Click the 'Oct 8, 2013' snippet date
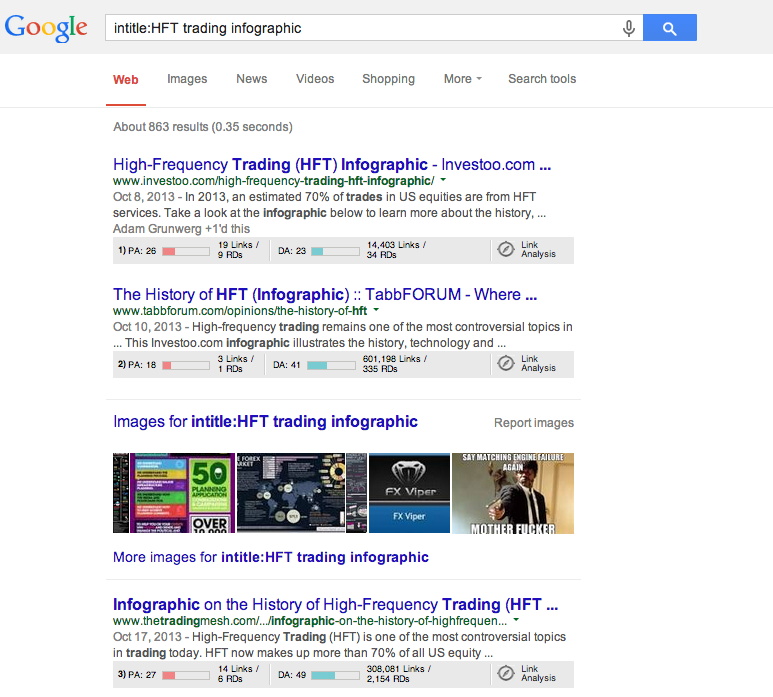 coord(143,197)
